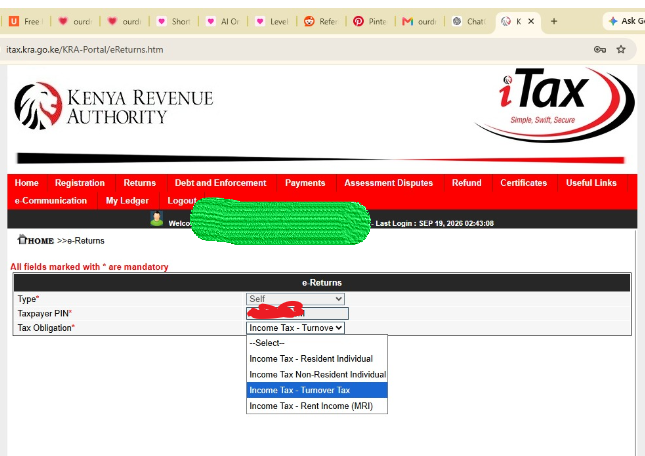Click the HOME breadcrumb link

pos(41,241)
